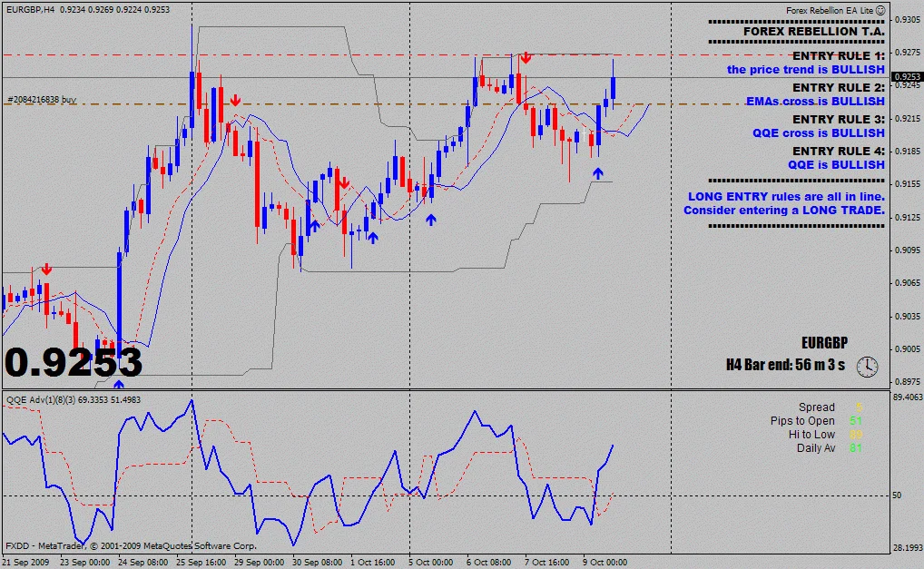This screenshot has height=569, width=924.
Task: Click the clock icon beside H4 Bar end
Action: (x=867, y=367)
